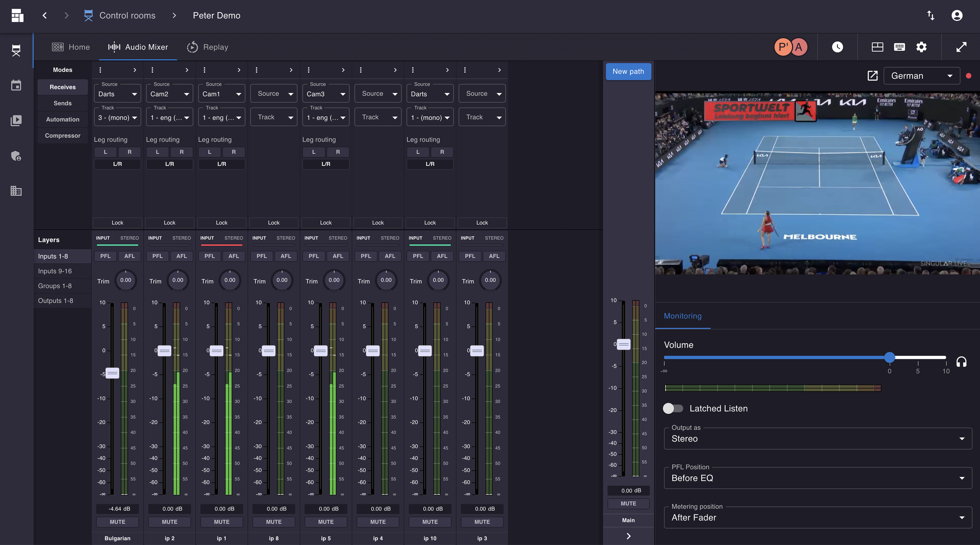Open the media library sidebar icon

click(16, 120)
